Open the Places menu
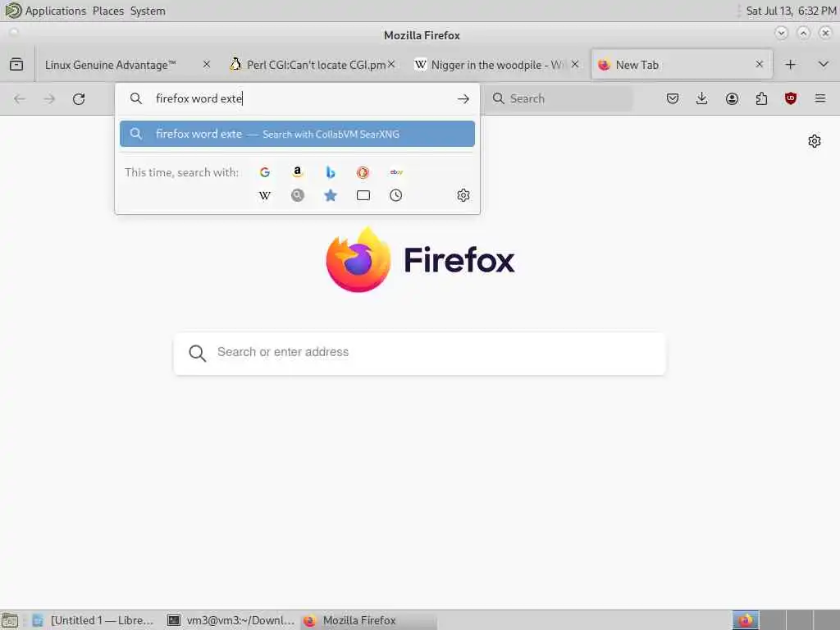Screen dimensions: 840x630 pyautogui.click(x=107, y=11)
